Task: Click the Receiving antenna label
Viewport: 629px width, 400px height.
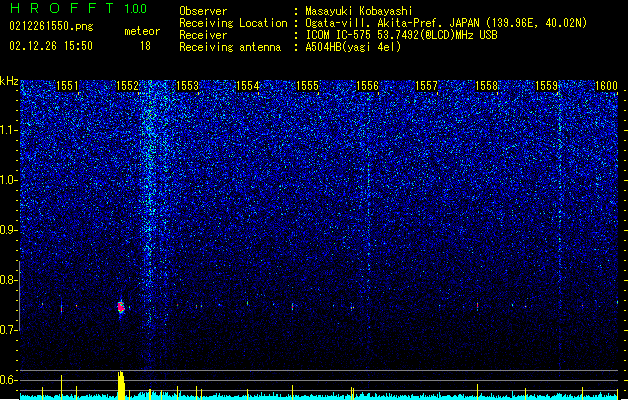Action: click(x=230, y=47)
